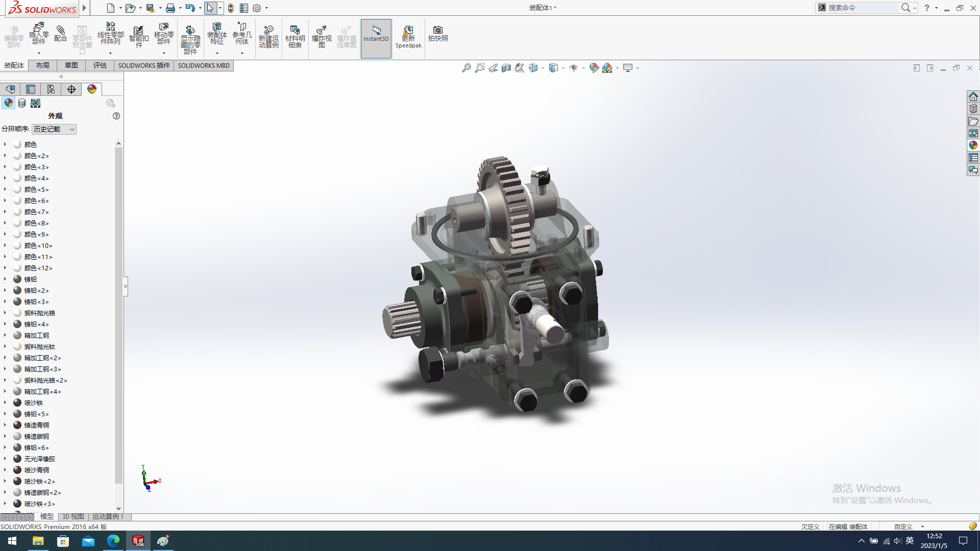
Task: Click the Mate (配合) tool
Action: point(61,34)
